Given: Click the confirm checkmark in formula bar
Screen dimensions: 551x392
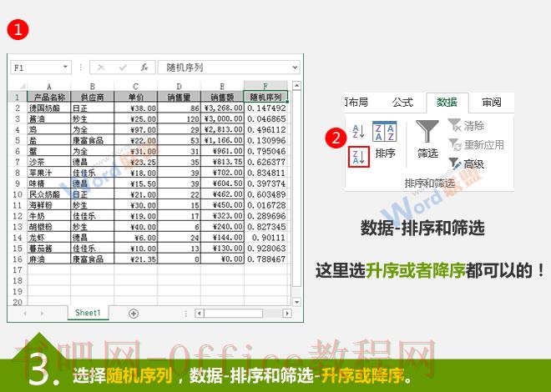Looking at the screenshot, I should [x=123, y=68].
